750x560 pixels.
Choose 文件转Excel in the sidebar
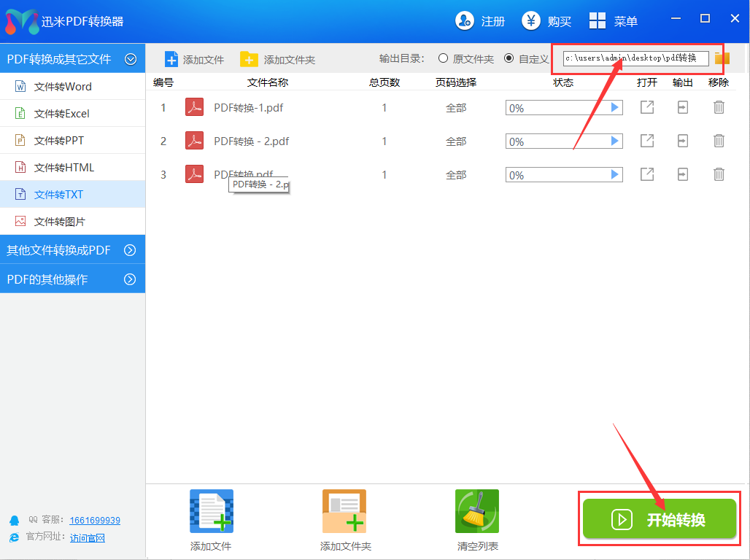pos(62,114)
